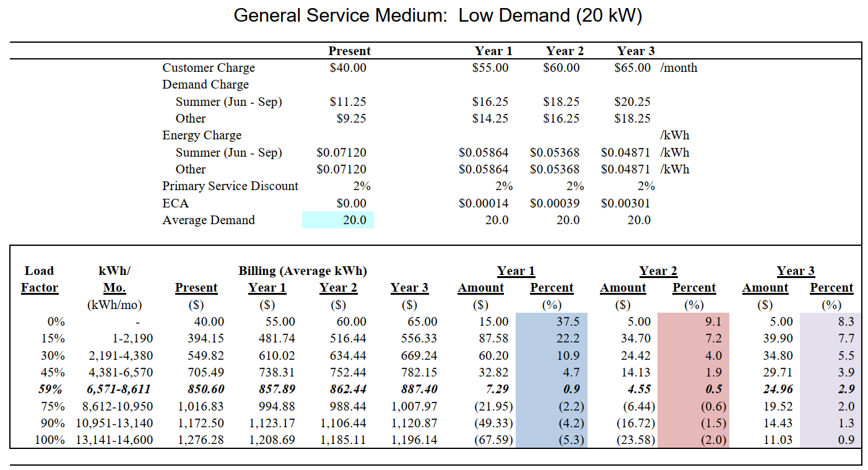
Task: Click the Year 1 header in rate table
Action: point(494,51)
